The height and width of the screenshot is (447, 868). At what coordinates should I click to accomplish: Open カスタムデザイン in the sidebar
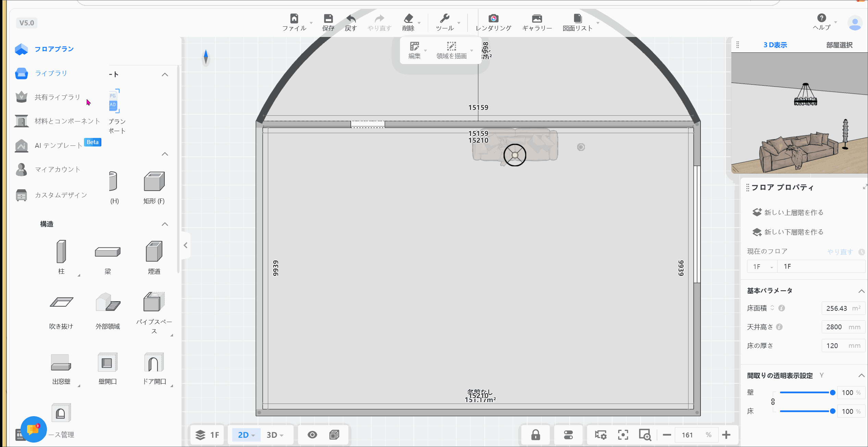tap(51, 195)
